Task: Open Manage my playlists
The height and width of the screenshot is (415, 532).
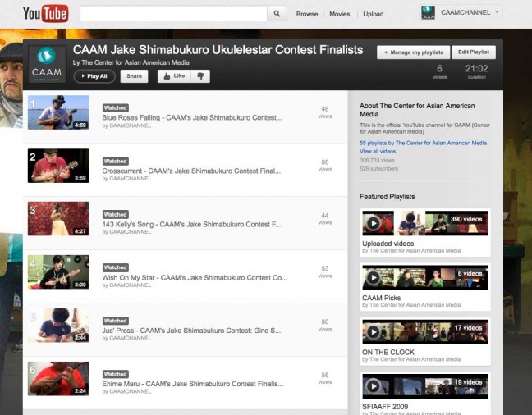Action: click(x=413, y=52)
